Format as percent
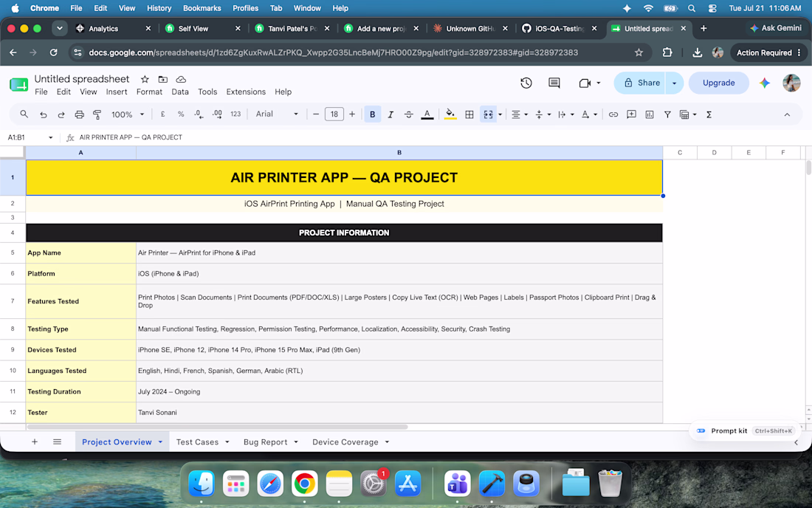The height and width of the screenshot is (508, 812). (181, 114)
